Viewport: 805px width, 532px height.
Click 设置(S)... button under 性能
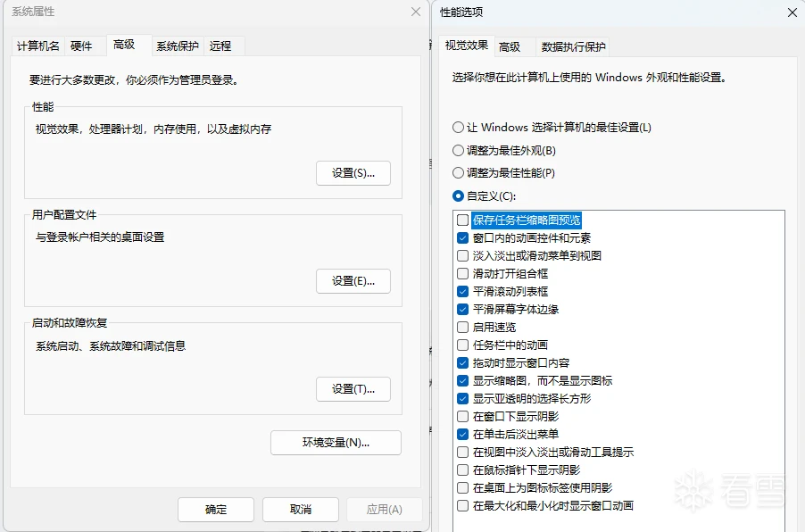click(353, 173)
